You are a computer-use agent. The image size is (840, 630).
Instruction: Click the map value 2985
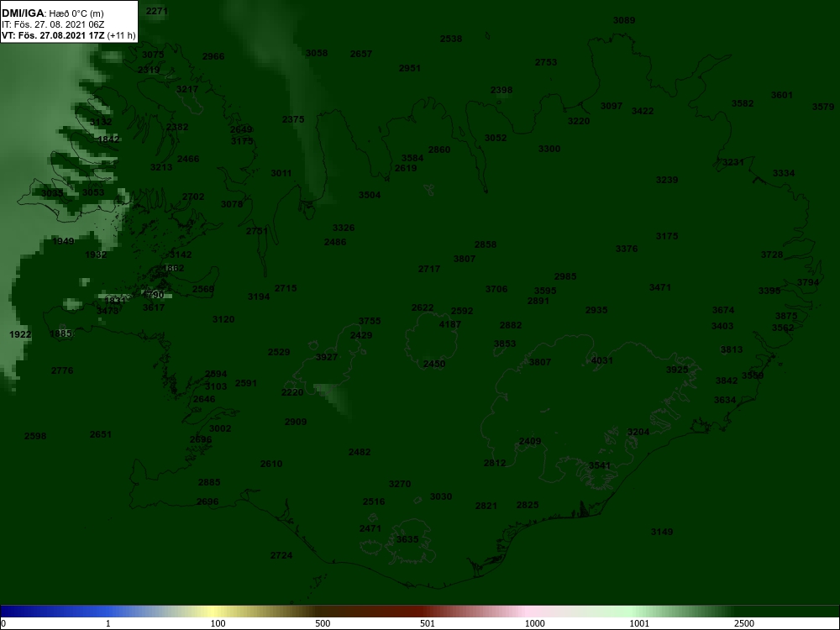tap(565, 276)
